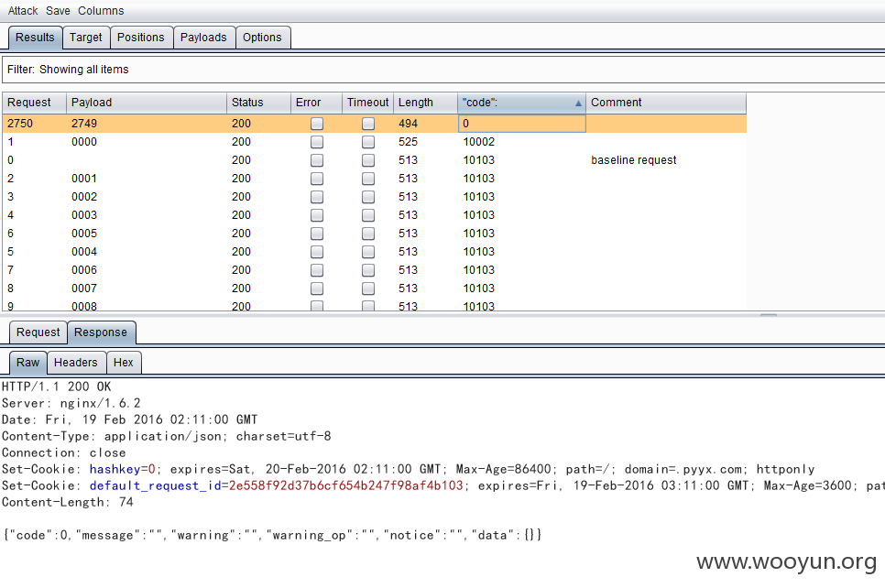
Task: Toggle Timeout checkbox for payload 0006
Action: coord(368,270)
